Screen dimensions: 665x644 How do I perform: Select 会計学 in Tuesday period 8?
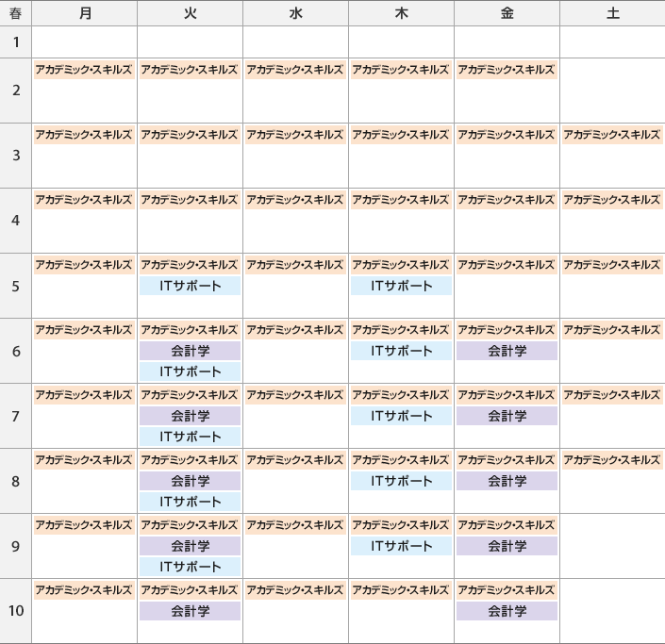[x=190, y=481]
